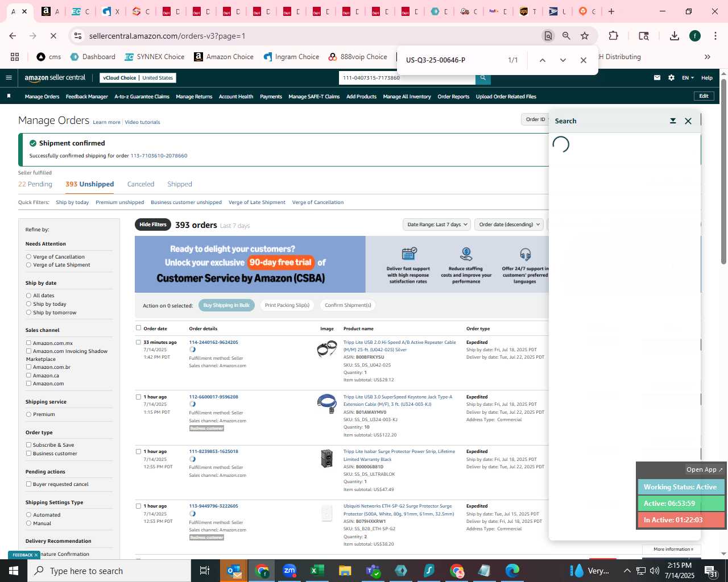Select Ship by tomorrow radio

28,313
